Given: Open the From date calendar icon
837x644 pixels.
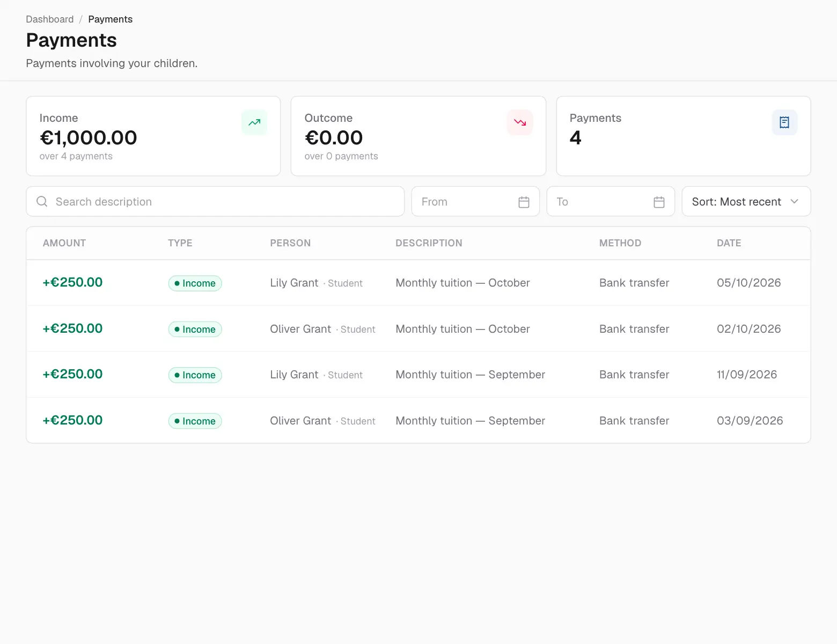Looking at the screenshot, I should coord(524,202).
